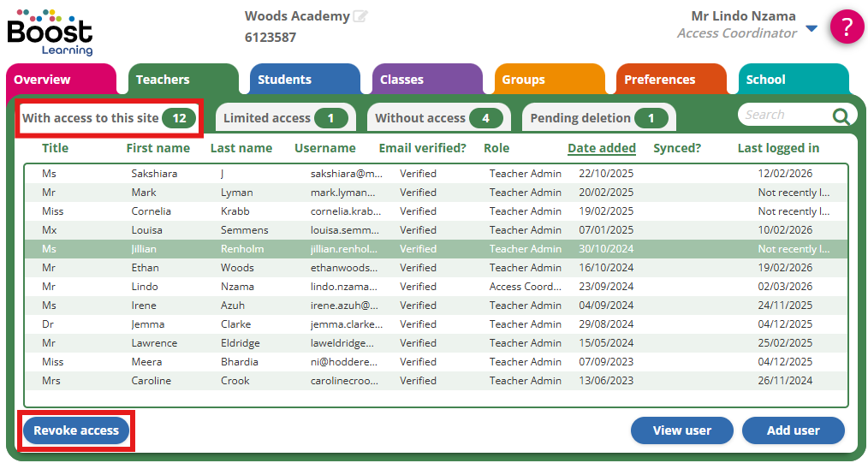Click the edit icon beside Woods Academy
This screenshot has height=463, width=868.
tap(360, 16)
